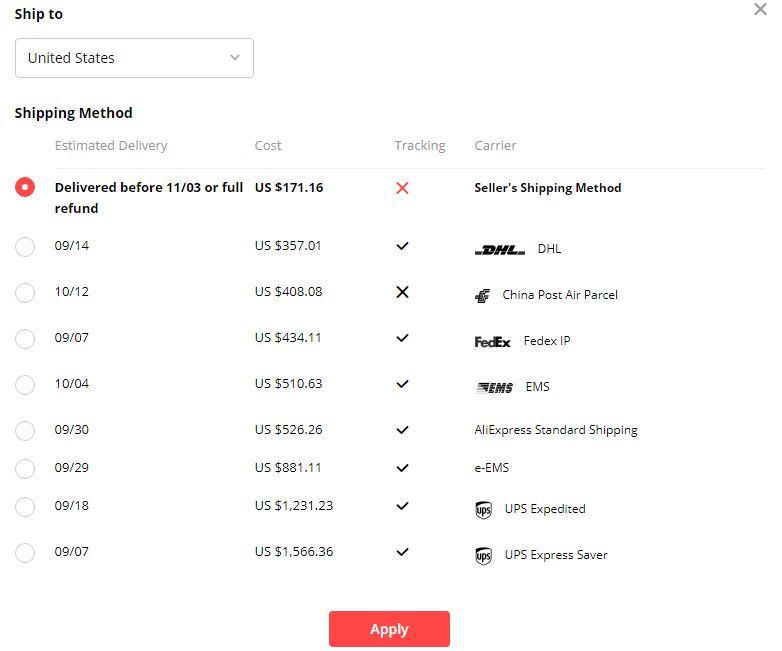This screenshot has width=782, height=651.
Task: Click the China Post no-tracking X icon
Action: (x=402, y=292)
